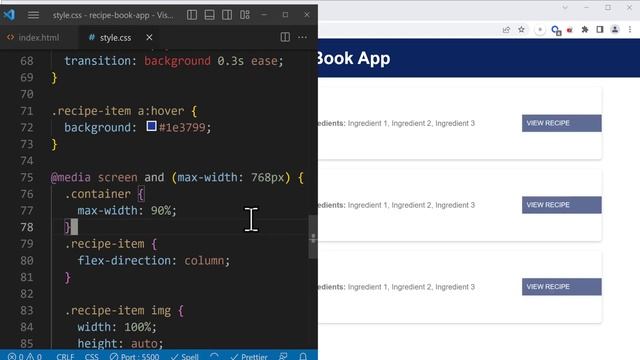This screenshot has width=640, height=360.
Task: Toggle the bottom panel layout icon
Action: (209, 15)
